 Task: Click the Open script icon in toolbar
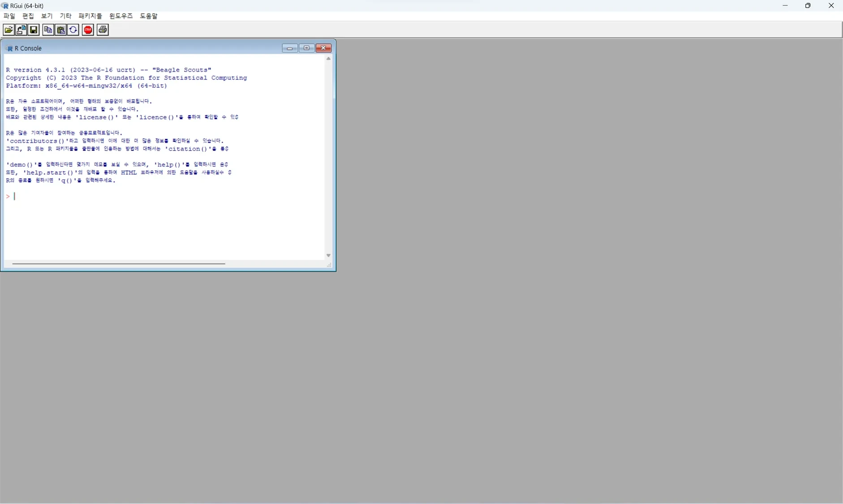(x=9, y=30)
